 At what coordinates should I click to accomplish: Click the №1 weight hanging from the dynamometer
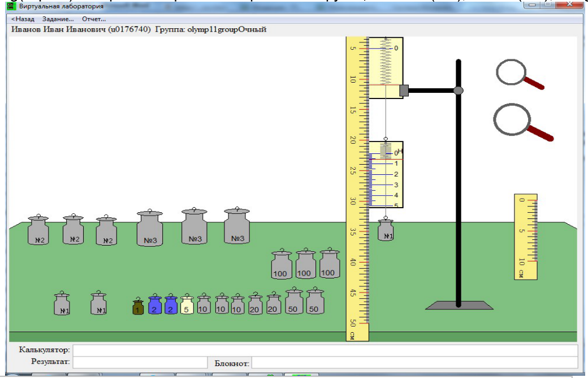[x=386, y=229]
